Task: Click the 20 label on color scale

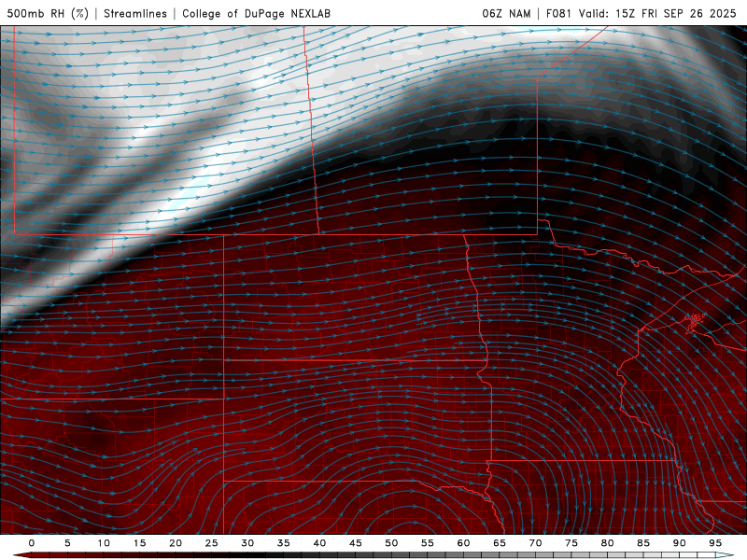Action: pos(176,543)
